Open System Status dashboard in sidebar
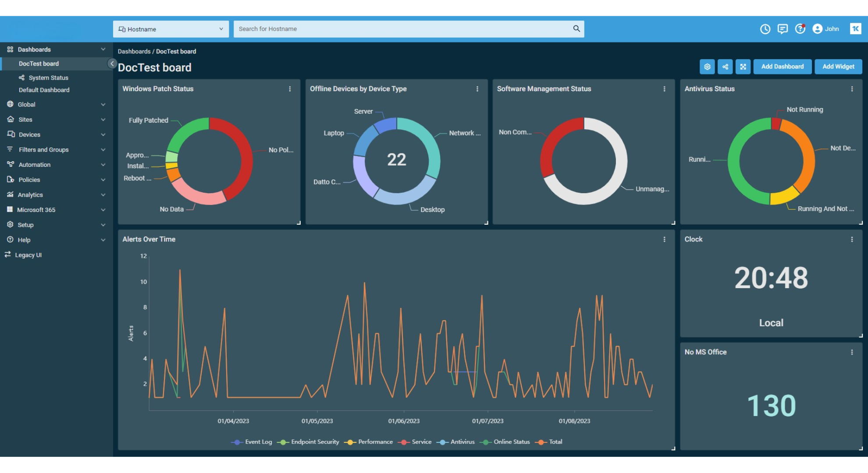The width and height of the screenshot is (868, 473). tap(48, 78)
